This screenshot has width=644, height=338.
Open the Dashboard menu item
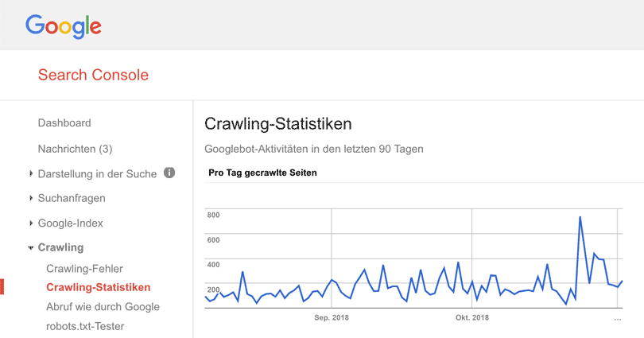pyautogui.click(x=64, y=122)
